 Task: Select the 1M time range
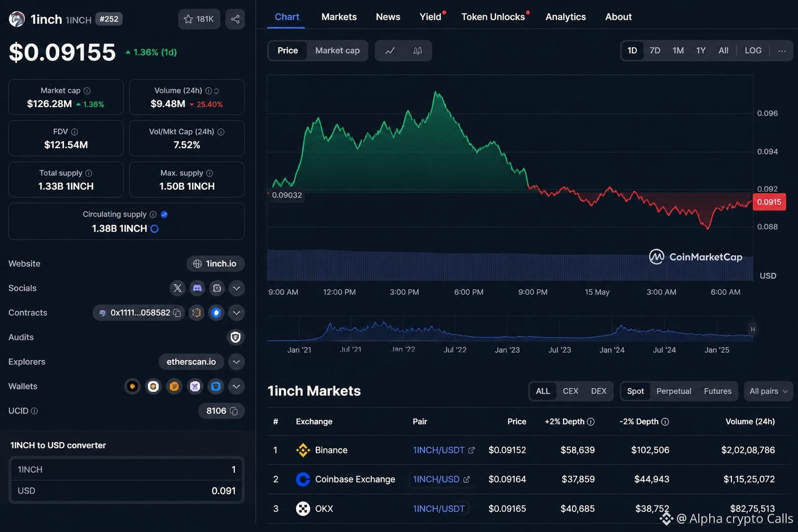pyautogui.click(x=678, y=51)
